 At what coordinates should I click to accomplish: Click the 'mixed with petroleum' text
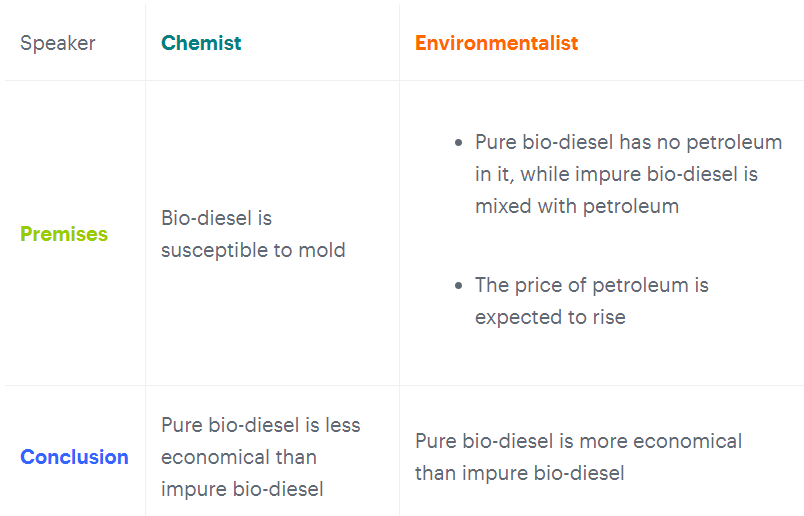pyautogui.click(x=577, y=206)
